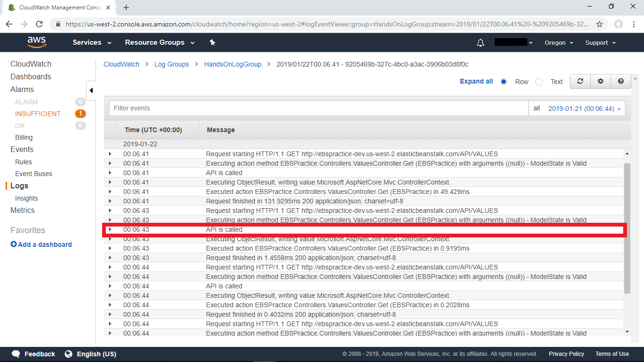Open the 2019-01-21 date filter dropdown
The width and height of the screenshot is (644, 362).
pyautogui.click(x=584, y=108)
